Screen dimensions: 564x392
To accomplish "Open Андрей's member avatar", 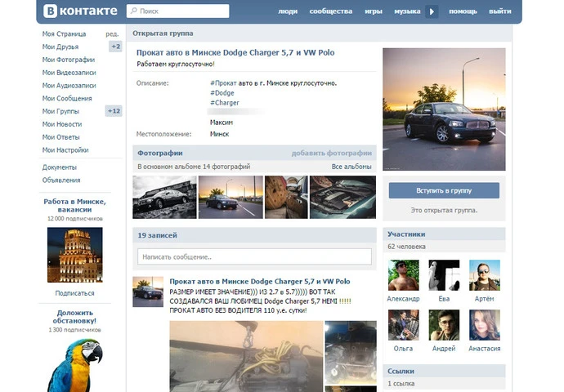I will [444, 325].
